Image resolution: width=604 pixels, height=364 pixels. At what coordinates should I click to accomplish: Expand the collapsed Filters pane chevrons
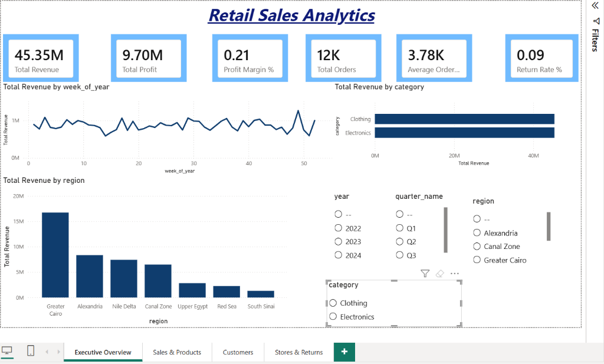595,5
